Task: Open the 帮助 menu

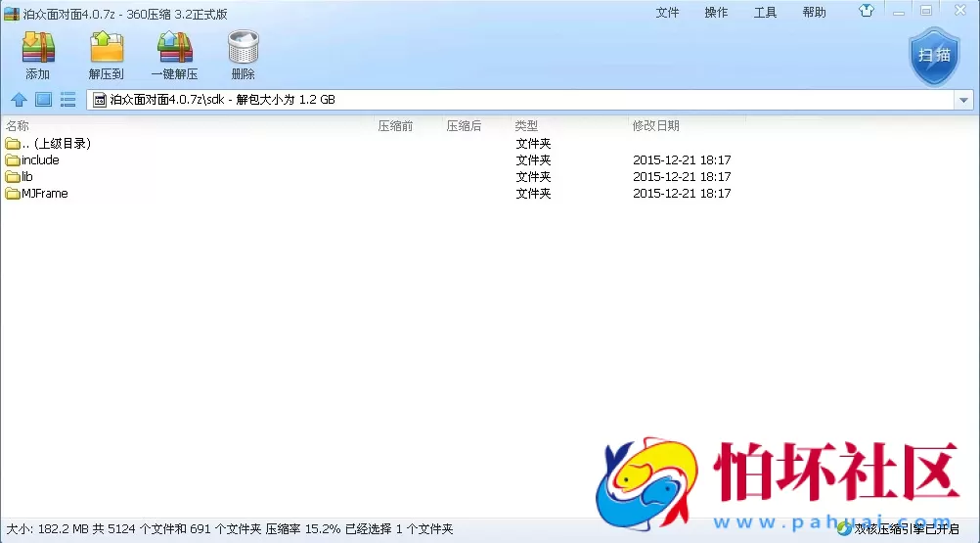Action: click(x=815, y=13)
